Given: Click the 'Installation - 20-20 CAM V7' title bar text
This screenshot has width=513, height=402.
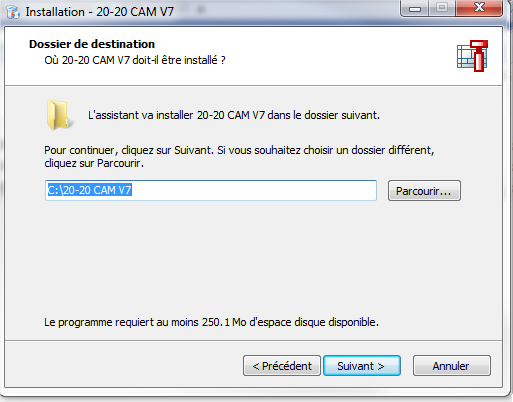Looking at the screenshot, I should point(100,12).
